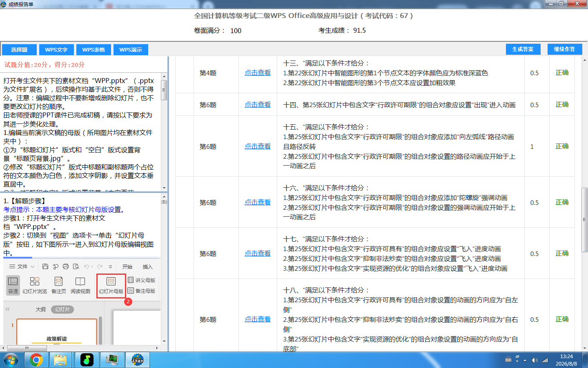This screenshot has height=368, width=588.
Task: Click the left pane's horizontal scroll-left arrow
Action: (3, 348)
